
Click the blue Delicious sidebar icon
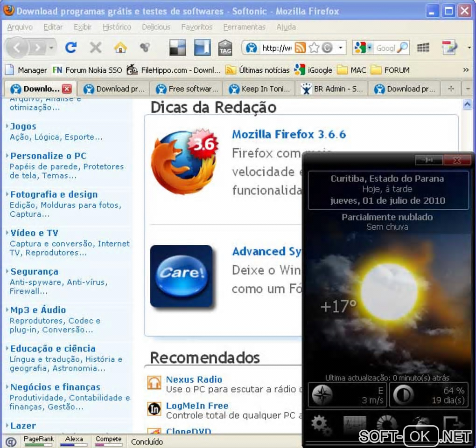pyautogui.click(x=202, y=48)
